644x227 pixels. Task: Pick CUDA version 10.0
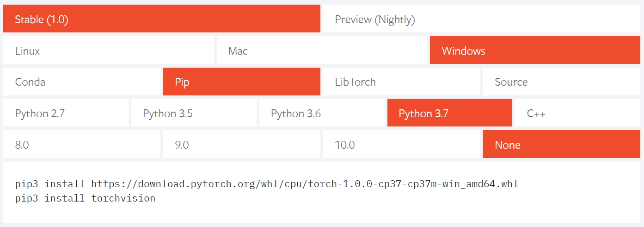pyautogui.click(x=401, y=145)
